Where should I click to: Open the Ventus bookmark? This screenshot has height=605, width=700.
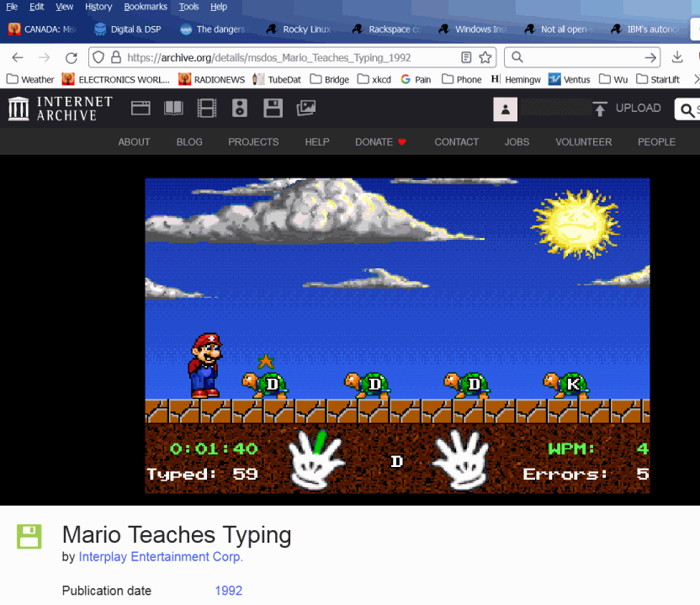(x=570, y=79)
